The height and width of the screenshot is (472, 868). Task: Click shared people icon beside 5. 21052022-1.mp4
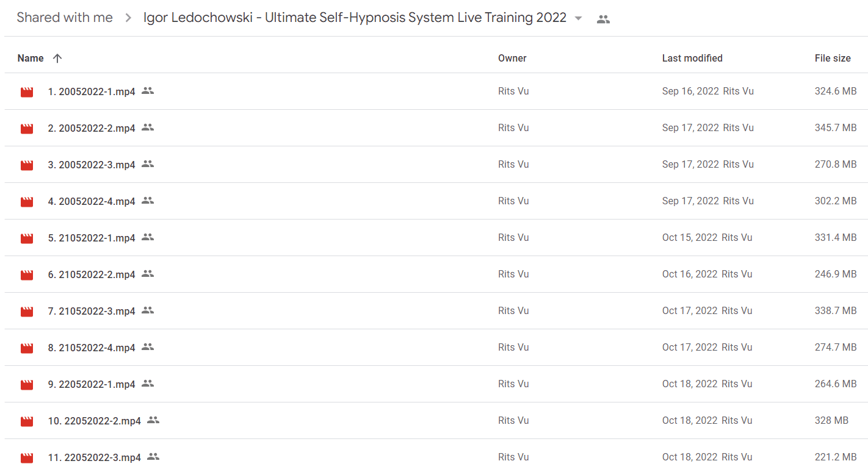pyautogui.click(x=148, y=237)
